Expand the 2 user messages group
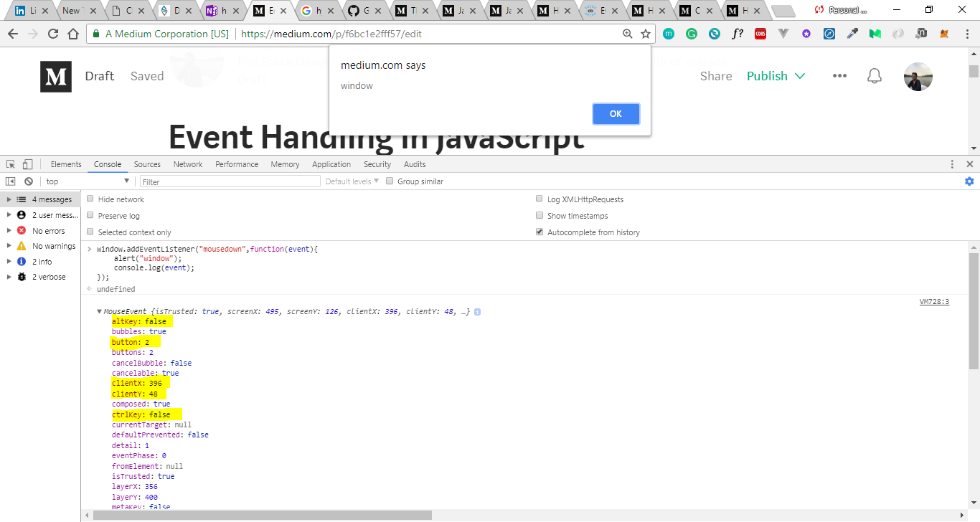This screenshot has width=980, height=522. tap(9, 215)
